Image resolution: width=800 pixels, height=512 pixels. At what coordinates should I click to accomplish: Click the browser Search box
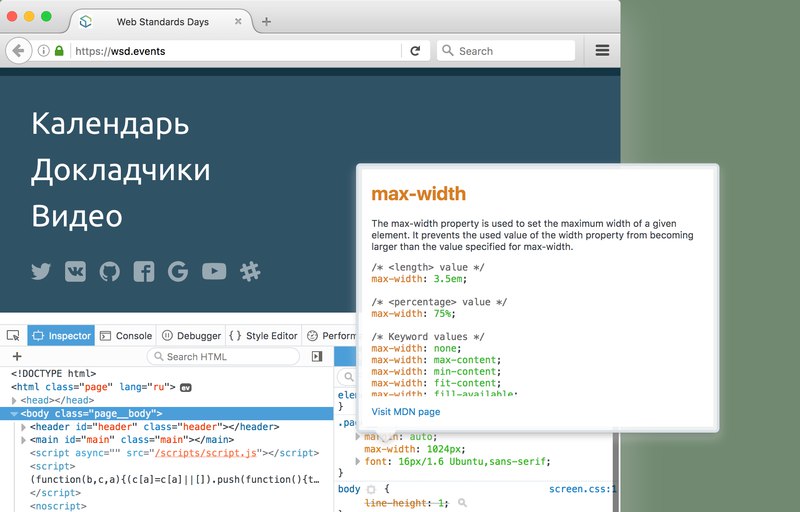coord(506,50)
